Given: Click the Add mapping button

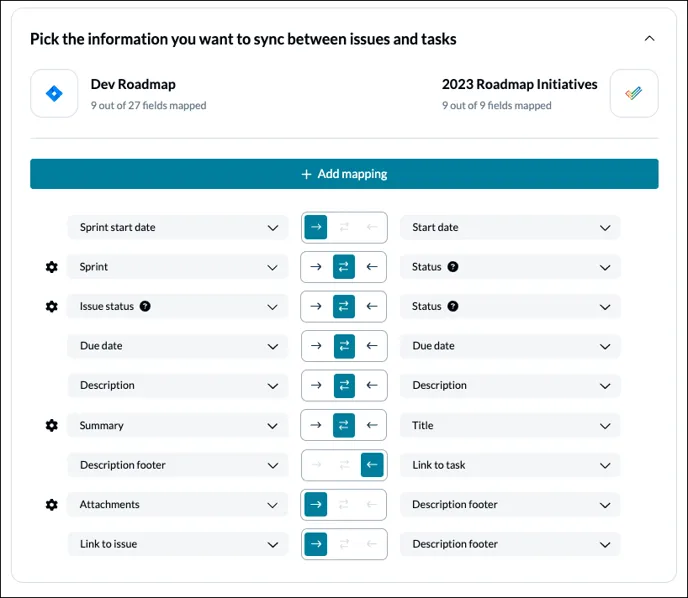Looking at the screenshot, I should [x=344, y=174].
